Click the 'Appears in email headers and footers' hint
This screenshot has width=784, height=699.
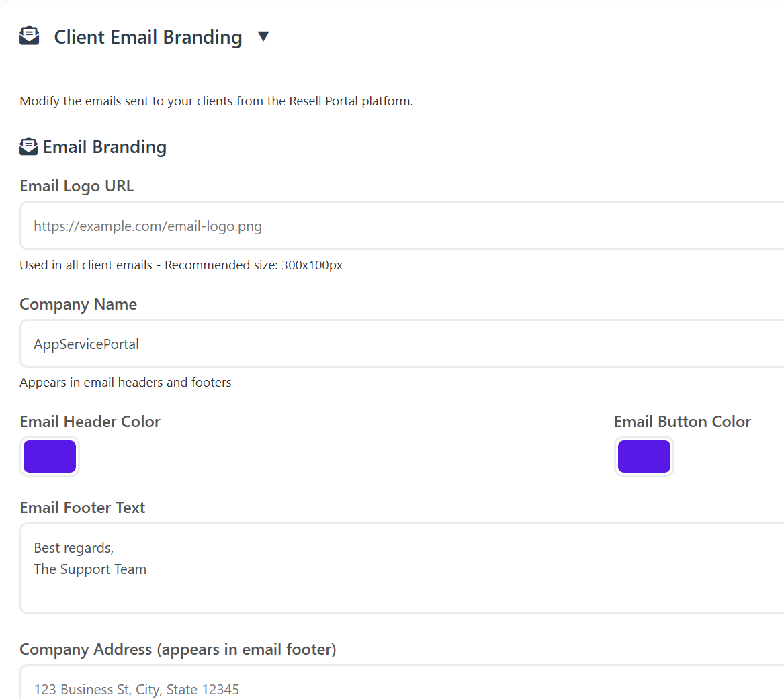point(126,383)
